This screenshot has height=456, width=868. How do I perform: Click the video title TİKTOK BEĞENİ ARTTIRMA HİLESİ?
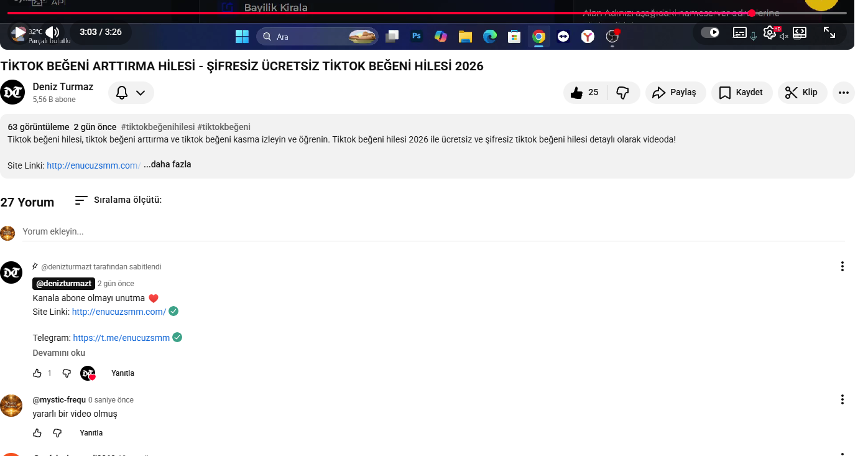coord(242,66)
